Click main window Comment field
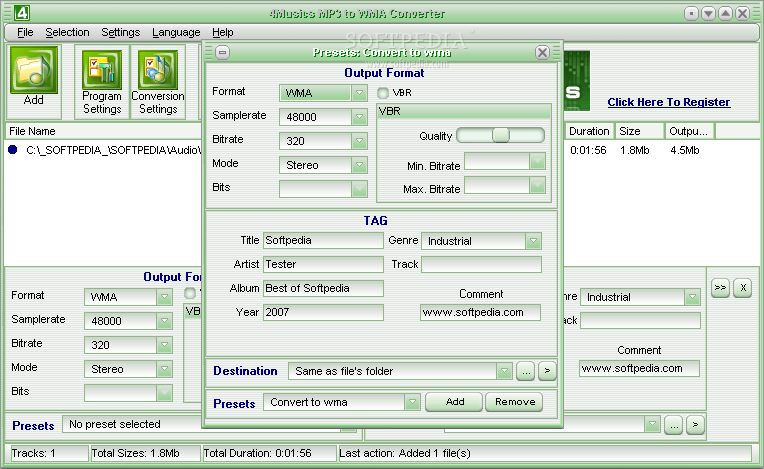This screenshot has width=764, height=469. pyautogui.click(x=639, y=368)
